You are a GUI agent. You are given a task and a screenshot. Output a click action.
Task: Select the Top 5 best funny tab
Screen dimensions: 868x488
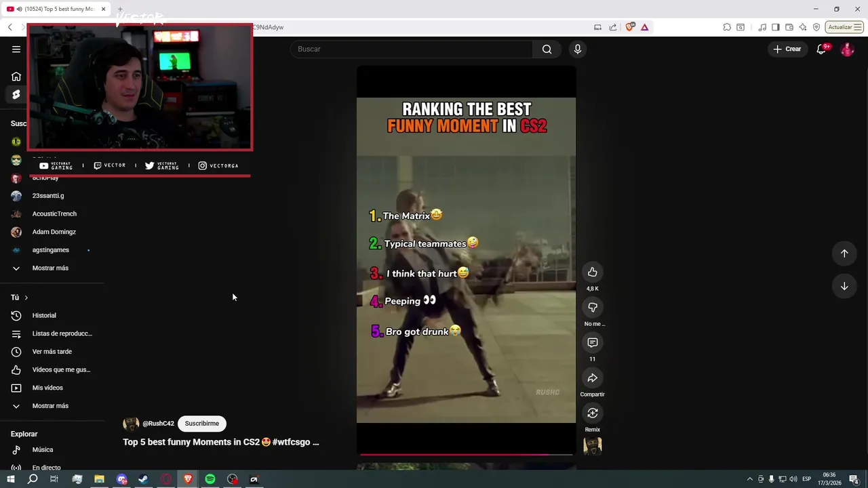coord(56,9)
